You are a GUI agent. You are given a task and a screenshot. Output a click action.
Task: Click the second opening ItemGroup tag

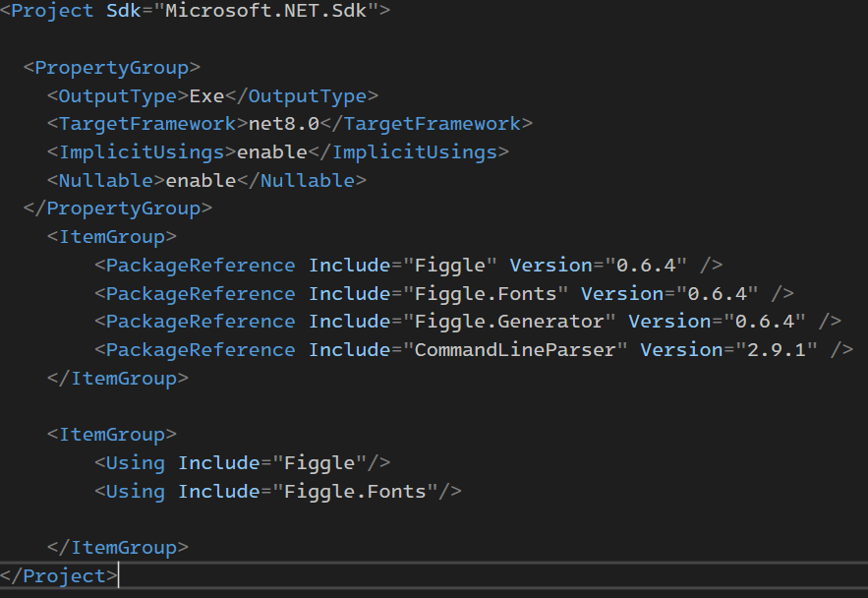pyautogui.click(x=112, y=435)
